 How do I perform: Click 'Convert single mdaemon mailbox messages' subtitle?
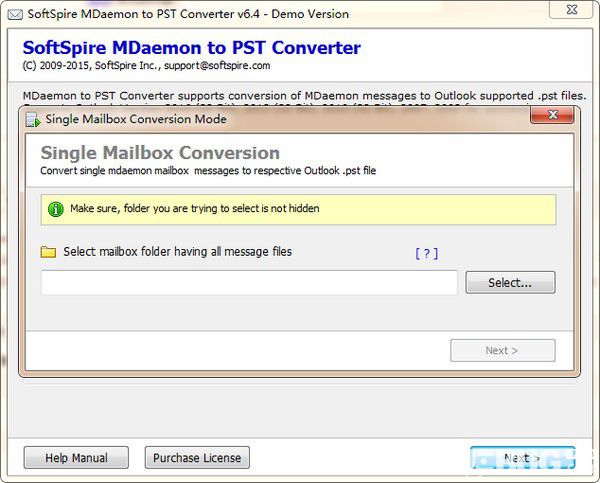[x=208, y=170]
